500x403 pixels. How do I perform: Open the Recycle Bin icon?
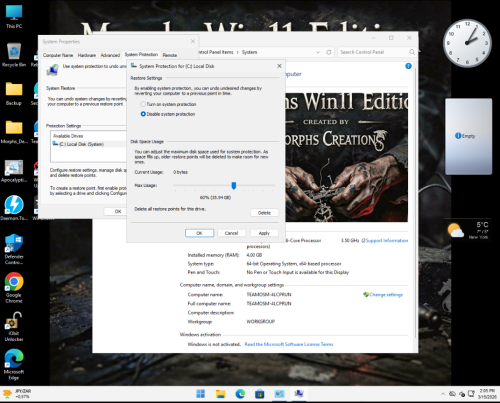click(14, 55)
